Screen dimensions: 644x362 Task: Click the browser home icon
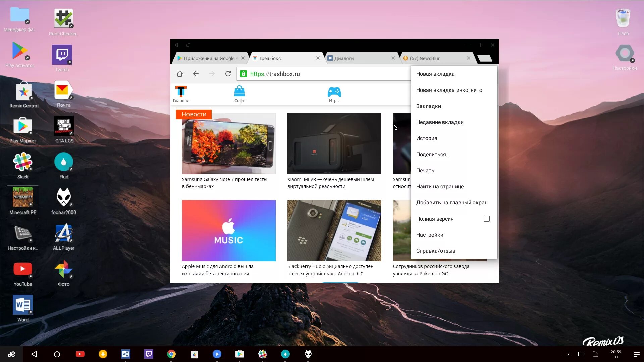click(180, 74)
